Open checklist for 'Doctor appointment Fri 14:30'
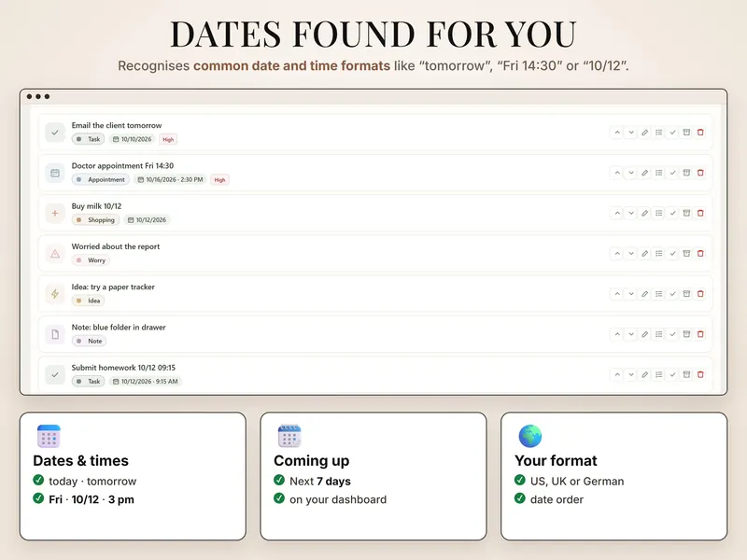 pyautogui.click(x=658, y=173)
